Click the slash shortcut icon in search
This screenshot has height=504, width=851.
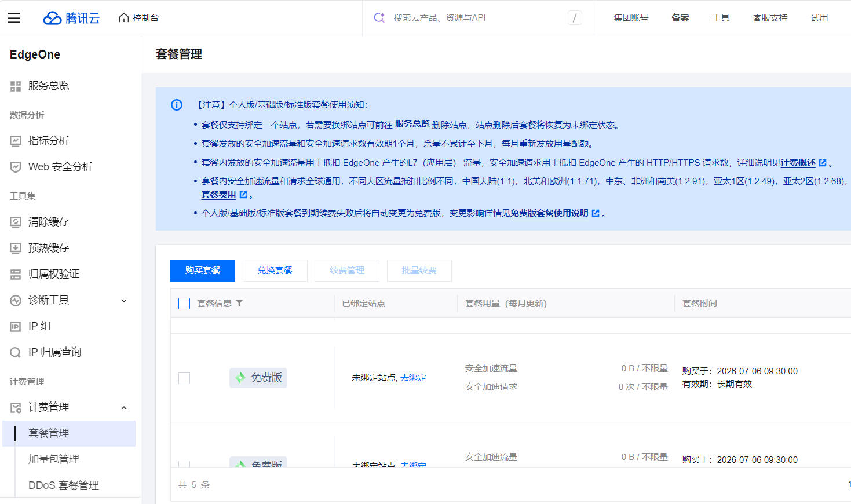pyautogui.click(x=575, y=18)
